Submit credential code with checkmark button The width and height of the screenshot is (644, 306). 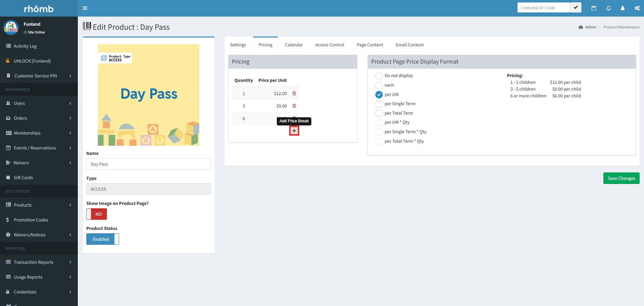[575, 7]
